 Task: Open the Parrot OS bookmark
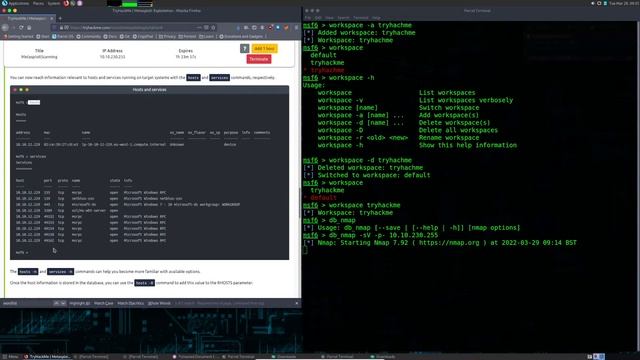[63, 37]
